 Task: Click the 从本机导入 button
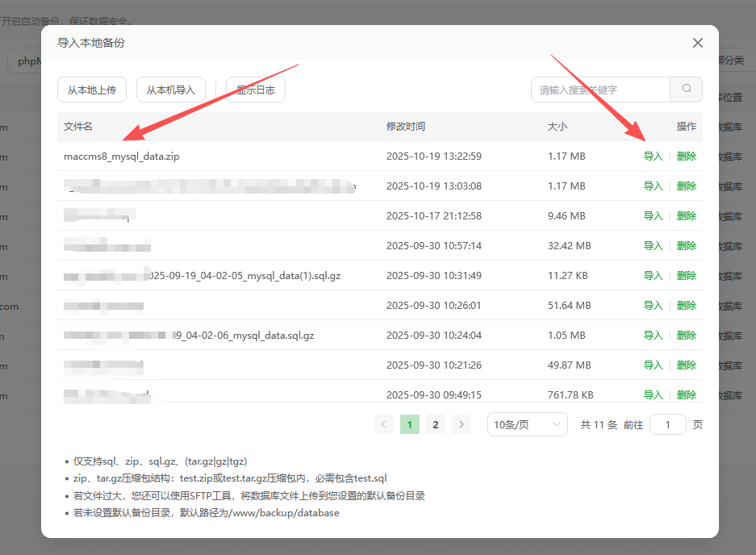[171, 90]
